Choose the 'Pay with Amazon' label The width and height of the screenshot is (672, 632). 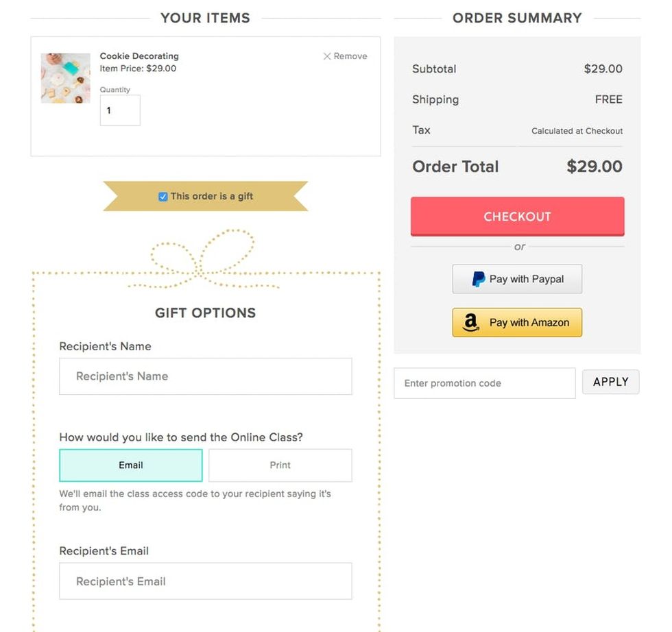pos(529,323)
